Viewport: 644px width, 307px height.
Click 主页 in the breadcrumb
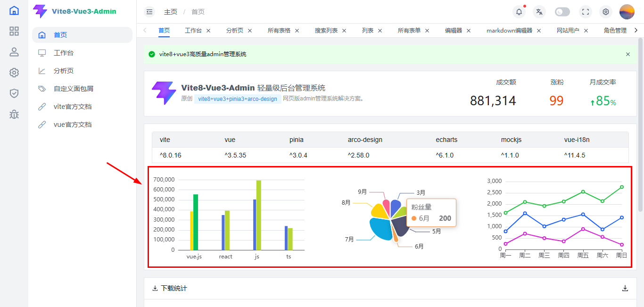tap(171, 12)
